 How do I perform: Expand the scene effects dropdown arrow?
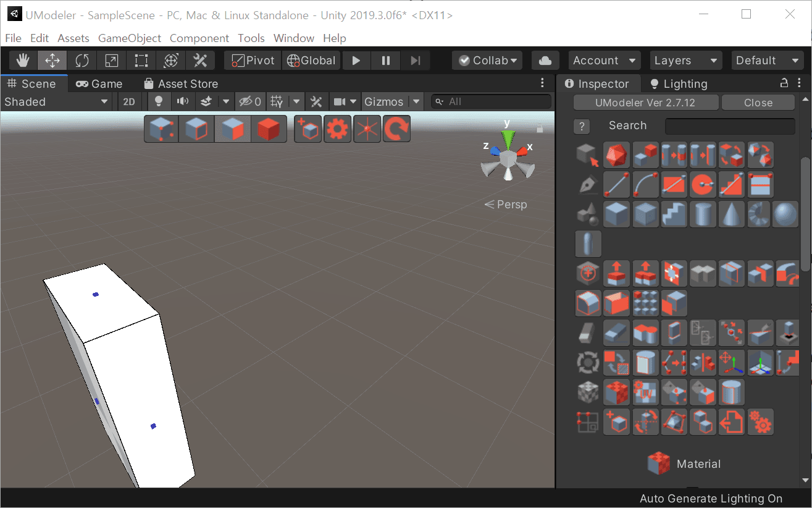tap(226, 102)
